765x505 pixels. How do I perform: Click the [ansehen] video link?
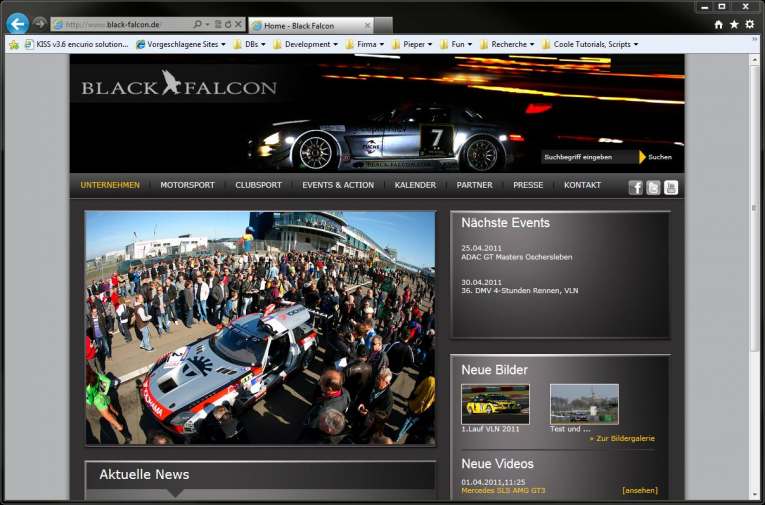(x=640, y=490)
